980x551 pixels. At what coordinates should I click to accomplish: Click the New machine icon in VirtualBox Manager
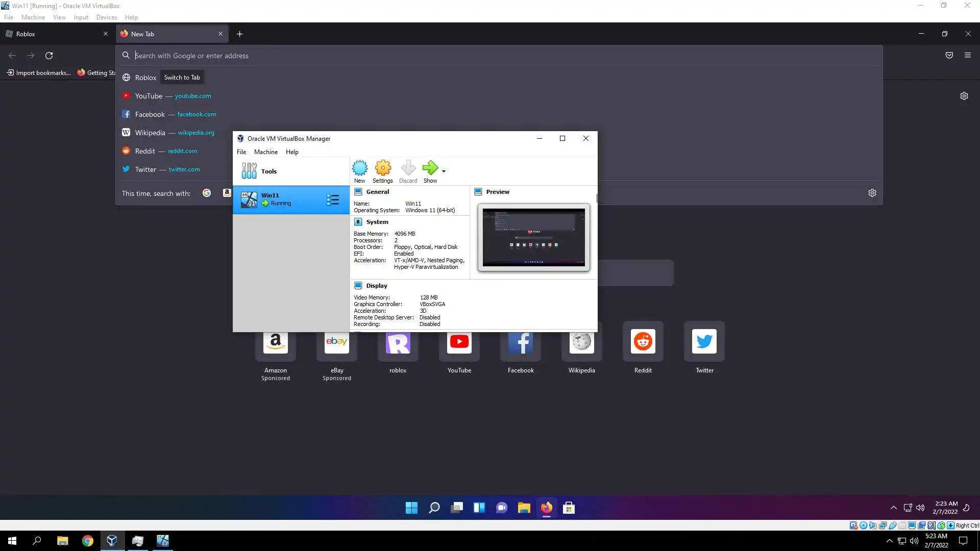point(359,168)
